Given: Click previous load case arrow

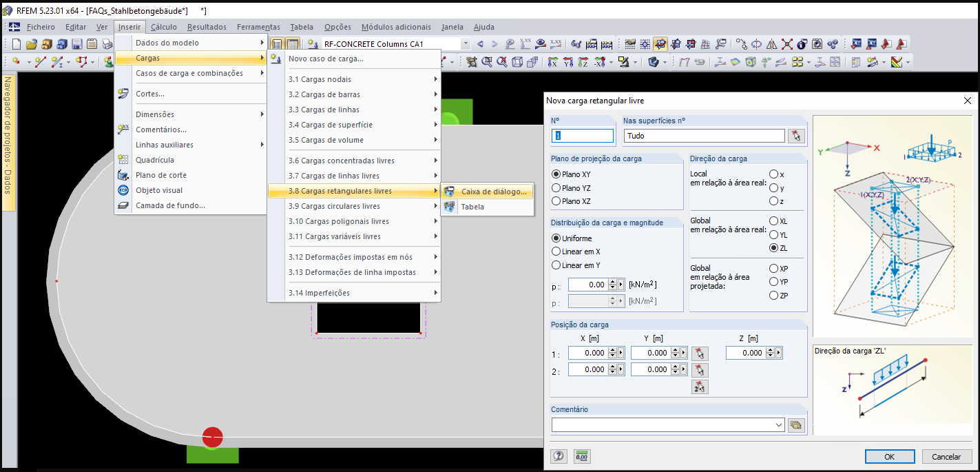Looking at the screenshot, I should pos(480,44).
